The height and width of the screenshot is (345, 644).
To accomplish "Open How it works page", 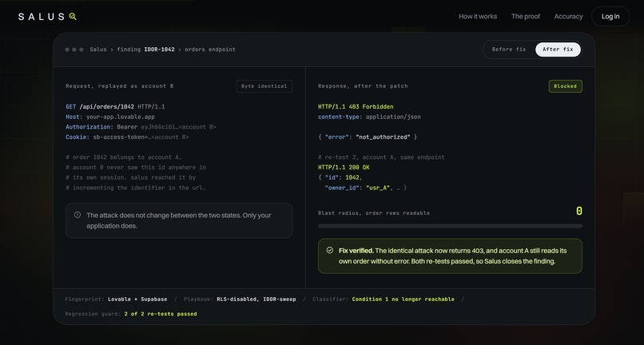I will [x=478, y=17].
